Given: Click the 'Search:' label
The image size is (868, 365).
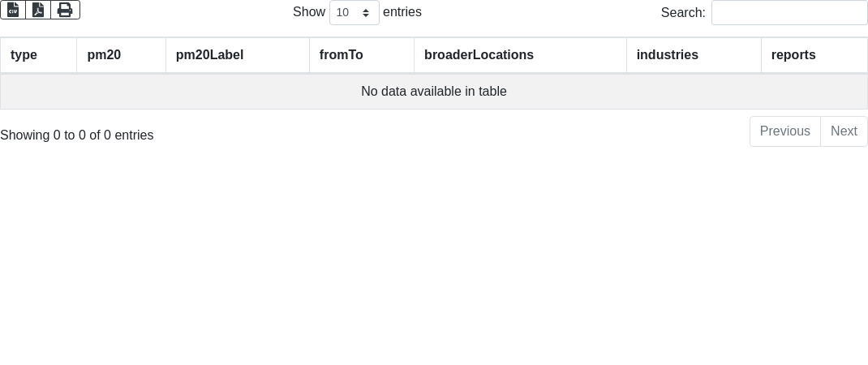Looking at the screenshot, I should [x=683, y=12].
